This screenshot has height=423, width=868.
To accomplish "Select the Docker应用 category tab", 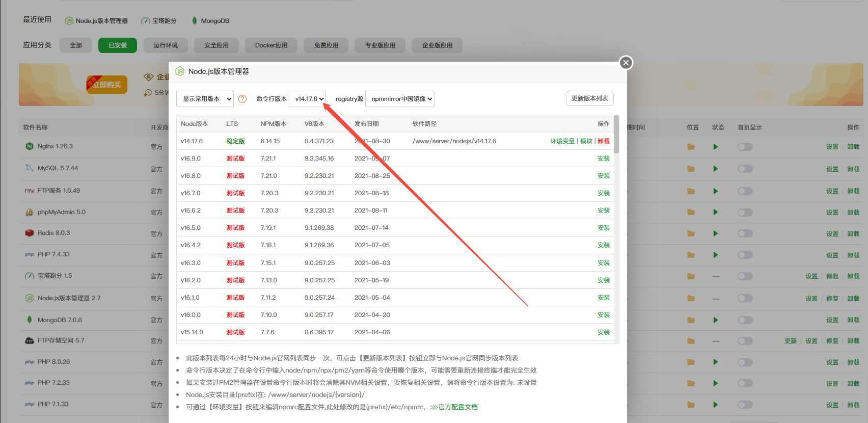I will pos(271,45).
